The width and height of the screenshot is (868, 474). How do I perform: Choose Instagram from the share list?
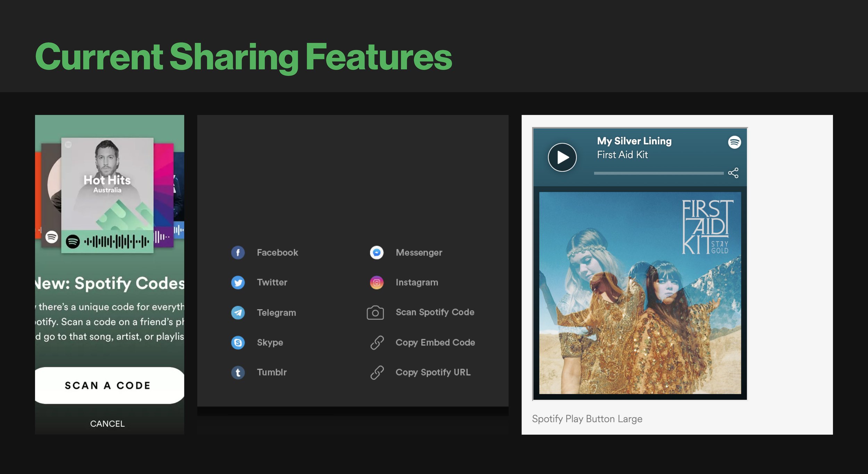[417, 283]
